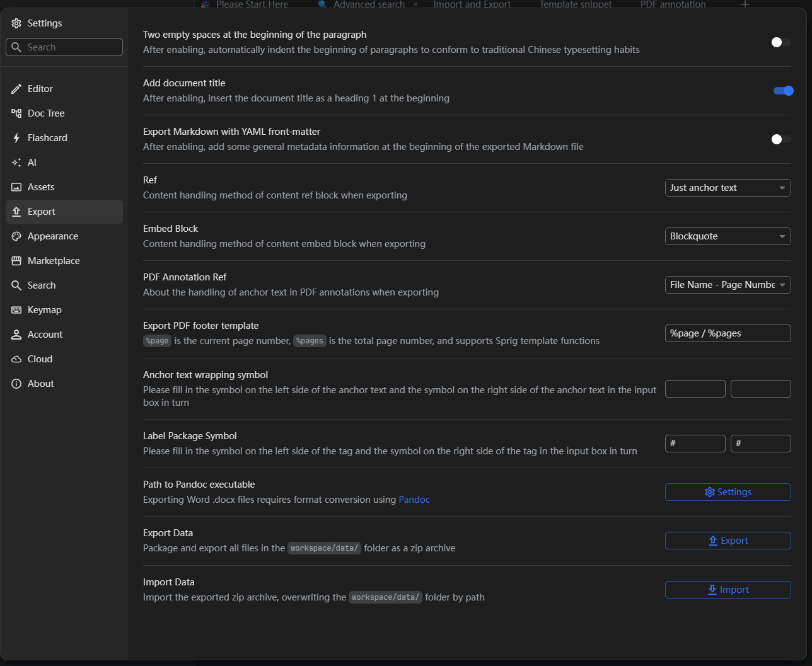Open Appearance palette icon

(x=16, y=236)
